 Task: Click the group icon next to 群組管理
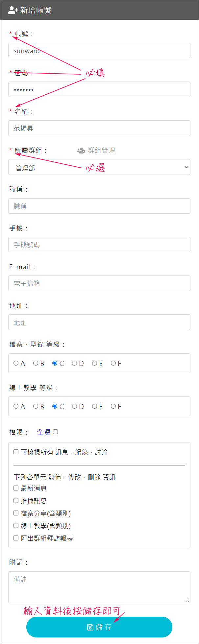click(x=81, y=151)
